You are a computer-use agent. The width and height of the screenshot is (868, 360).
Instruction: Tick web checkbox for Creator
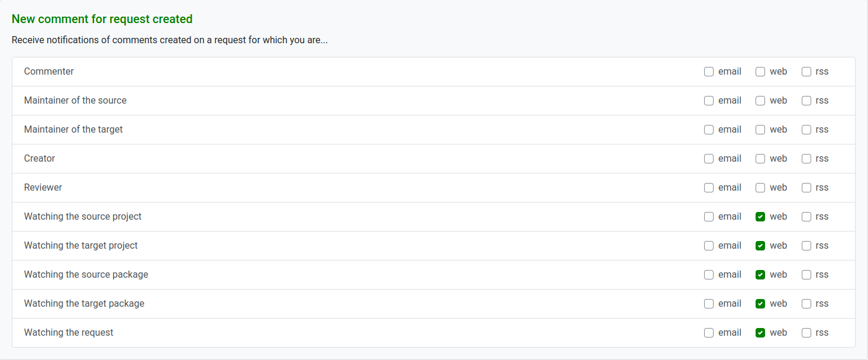click(x=760, y=159)
